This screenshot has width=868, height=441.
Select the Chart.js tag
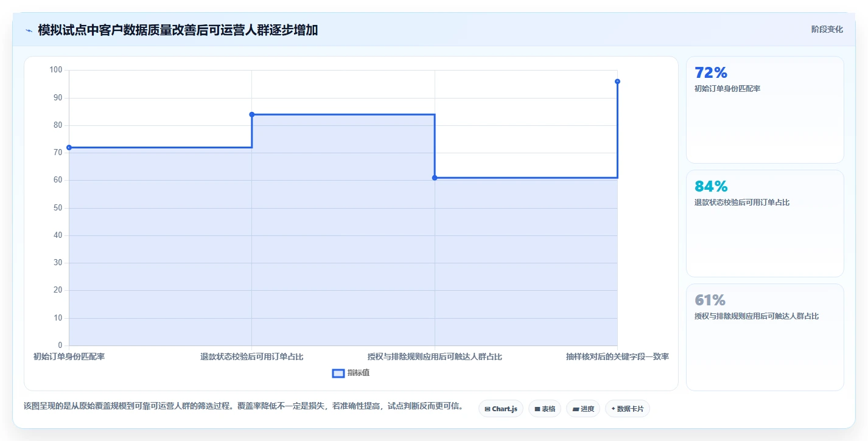pyautogui.click(x=501, y=409)
